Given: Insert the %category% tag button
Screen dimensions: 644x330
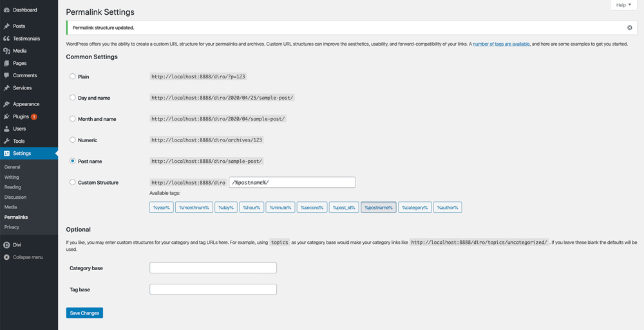Looking at the screenshot, I should [415, 207].
